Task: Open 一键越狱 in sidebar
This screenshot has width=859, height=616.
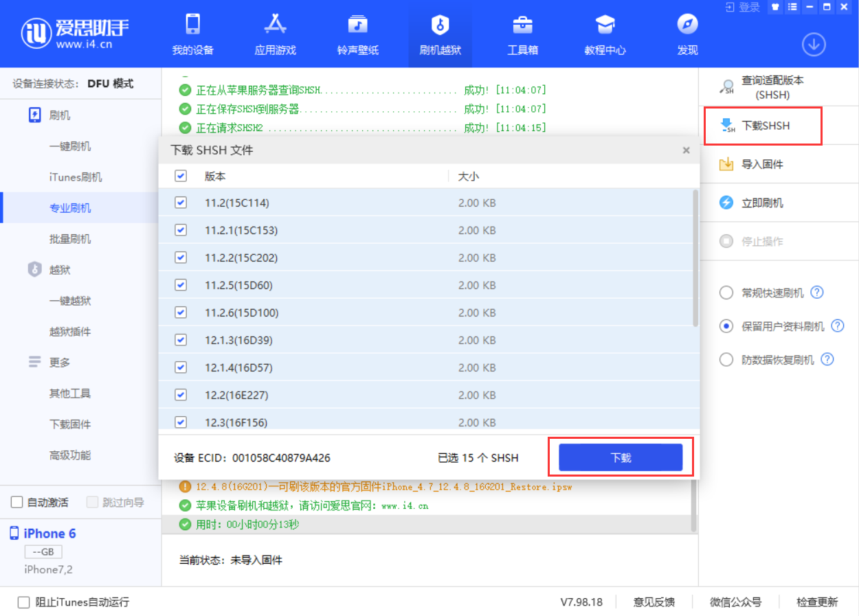Action: pos(70,301)
